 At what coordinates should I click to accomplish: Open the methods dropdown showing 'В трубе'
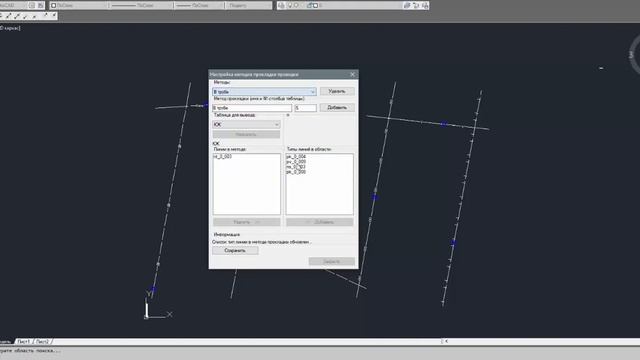point(264,92)
